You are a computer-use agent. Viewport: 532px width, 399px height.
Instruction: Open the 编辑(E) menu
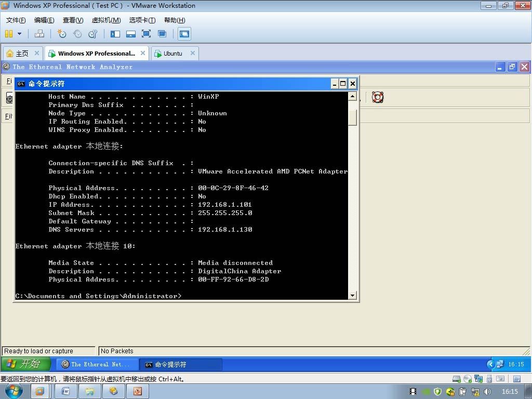(x=44, y=20)
